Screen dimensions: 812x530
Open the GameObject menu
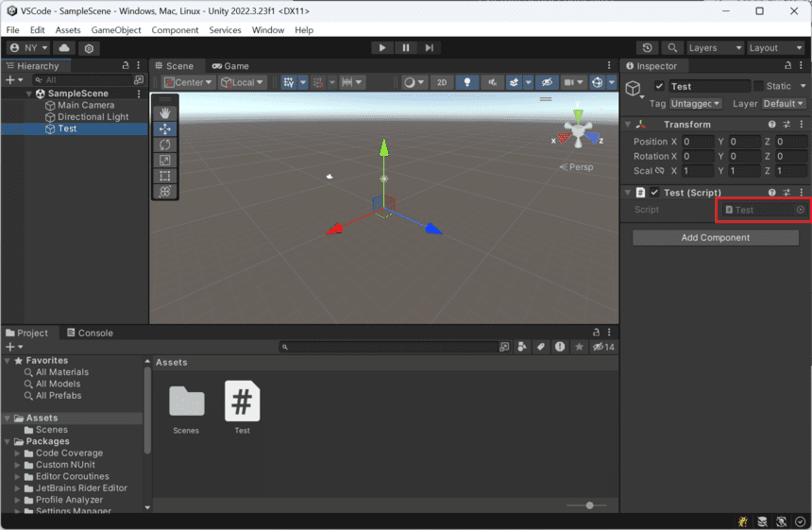116,30
